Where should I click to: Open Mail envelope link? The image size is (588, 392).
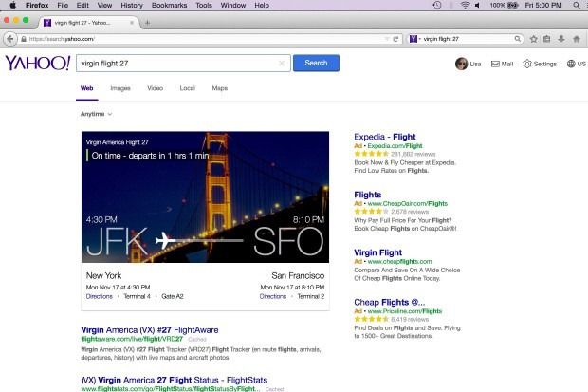point(502,64)
